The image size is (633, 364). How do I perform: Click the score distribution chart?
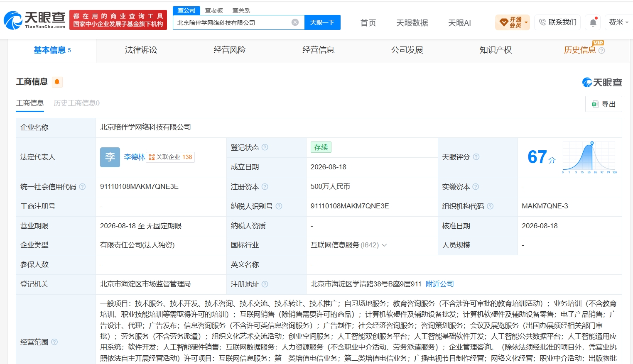click(x=590, y=157)
